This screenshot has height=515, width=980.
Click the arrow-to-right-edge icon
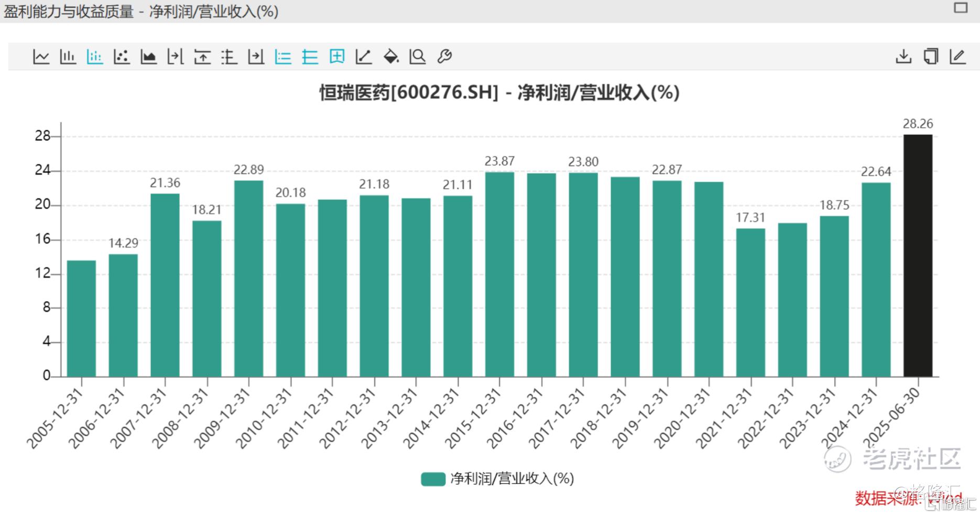256,56
